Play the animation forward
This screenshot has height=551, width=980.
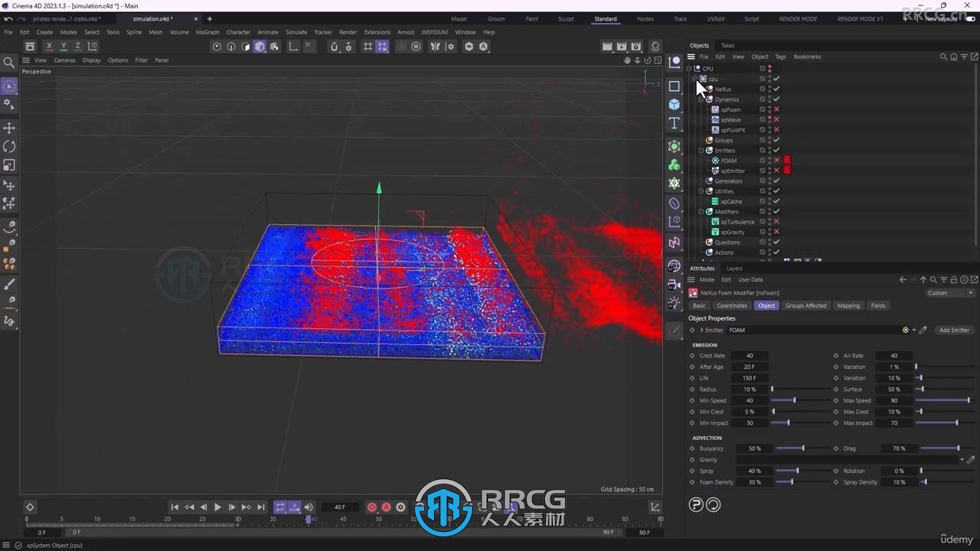point(217,507)
